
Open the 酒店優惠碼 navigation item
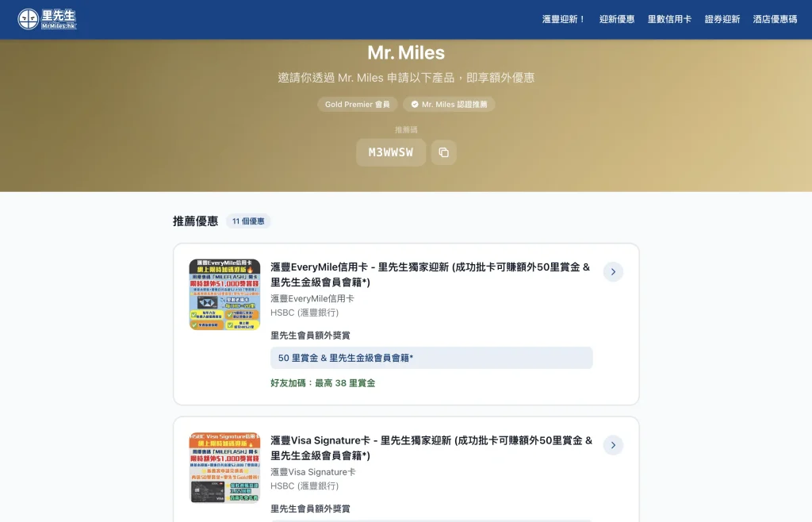click(x=775, y=19)
